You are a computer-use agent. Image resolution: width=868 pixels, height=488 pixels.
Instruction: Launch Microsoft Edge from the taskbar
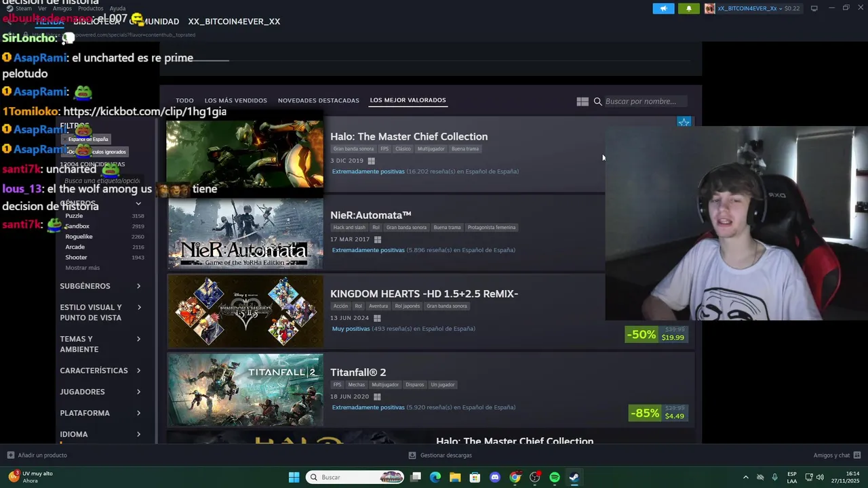[435, 477]
